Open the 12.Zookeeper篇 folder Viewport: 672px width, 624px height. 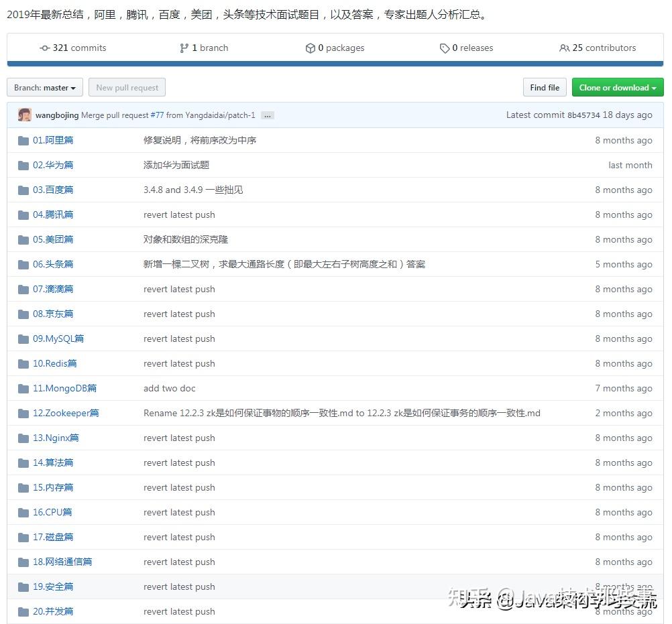(x=66, y=413)
